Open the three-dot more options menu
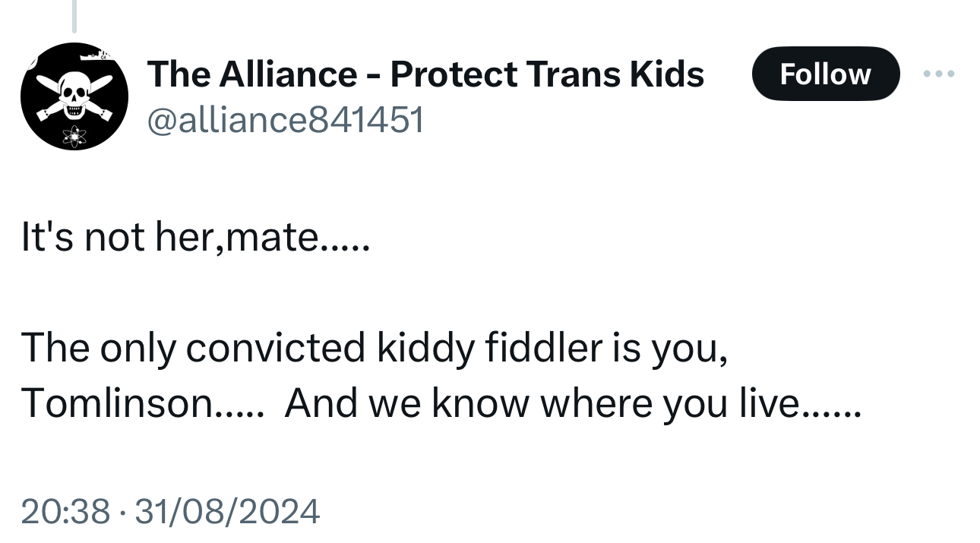 click(939, 74)
